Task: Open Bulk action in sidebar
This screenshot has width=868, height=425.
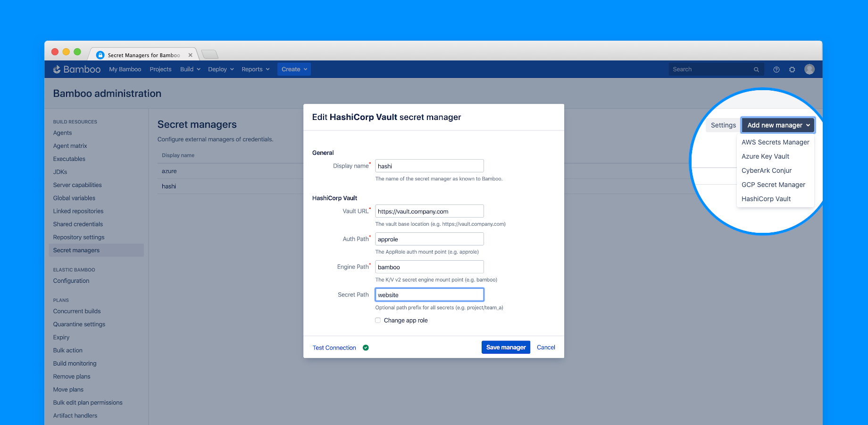Action: [67, 350]
